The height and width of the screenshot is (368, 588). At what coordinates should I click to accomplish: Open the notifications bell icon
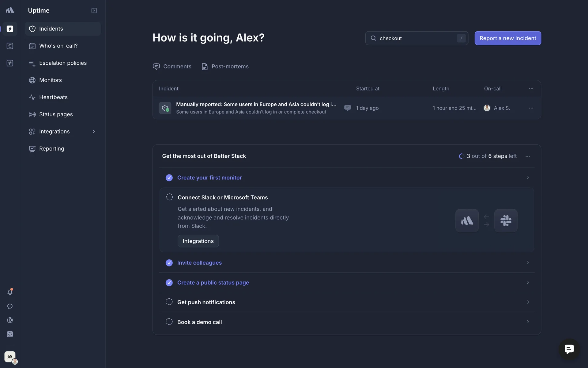click(x=10, y=292)
